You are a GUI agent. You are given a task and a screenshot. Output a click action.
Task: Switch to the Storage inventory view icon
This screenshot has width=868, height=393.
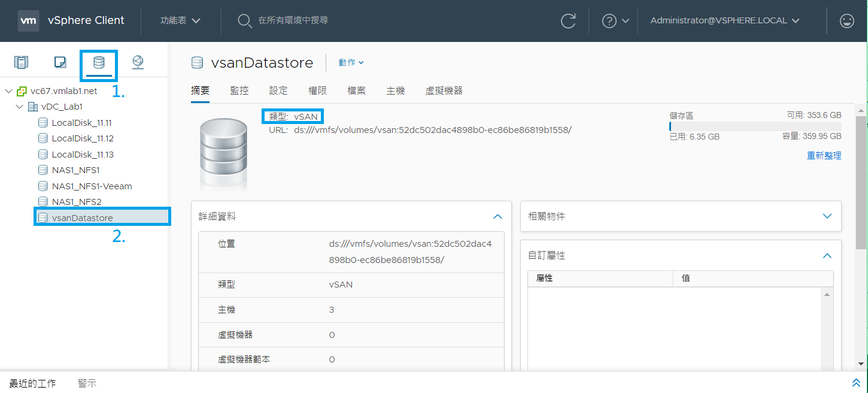click(98, 62)
